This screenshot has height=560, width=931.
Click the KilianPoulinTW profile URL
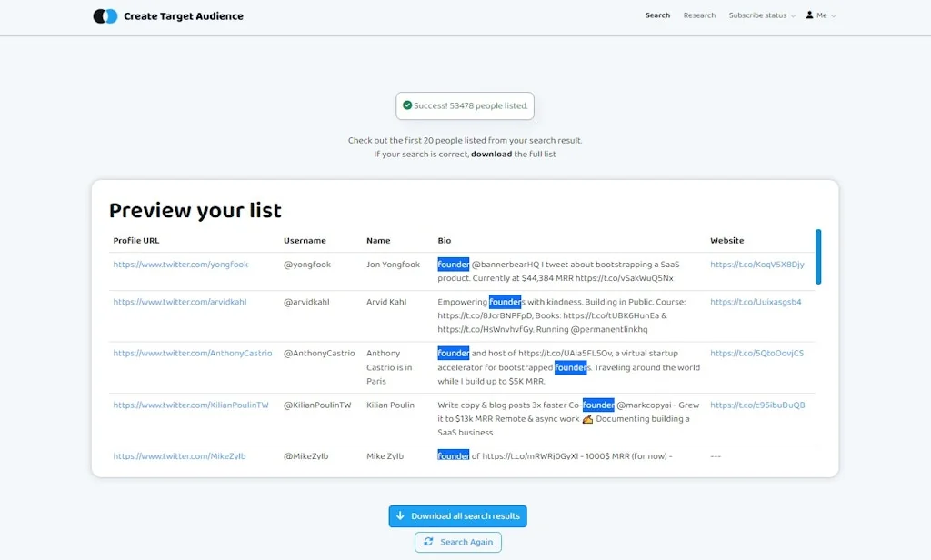(193, 405)
